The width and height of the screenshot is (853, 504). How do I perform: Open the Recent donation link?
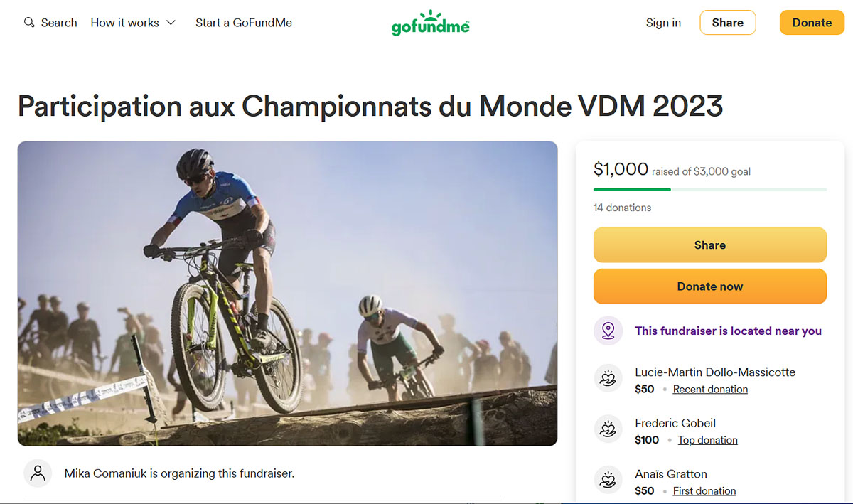[x=710, y=390]
